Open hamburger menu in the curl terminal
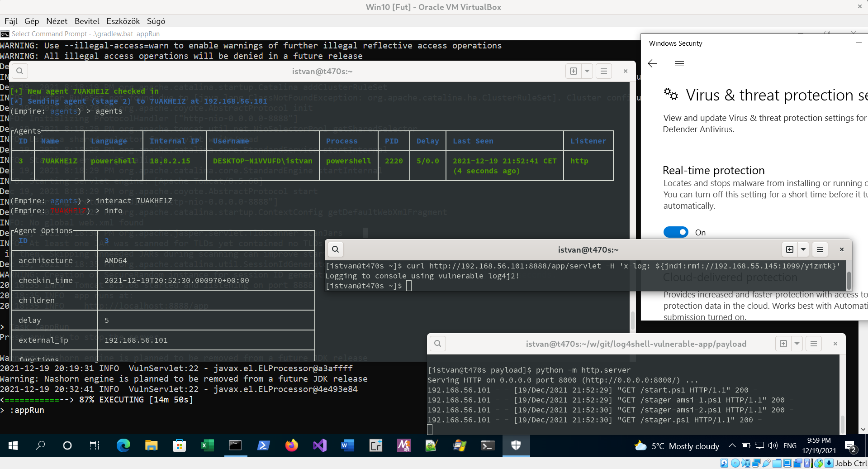The image size is (868, 469). tap(820, 249)
